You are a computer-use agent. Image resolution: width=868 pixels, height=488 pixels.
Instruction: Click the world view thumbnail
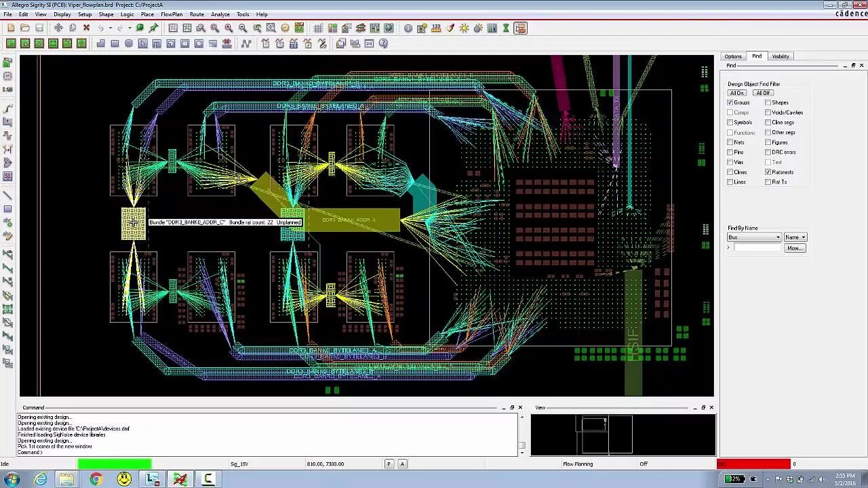click(x=623, y=434)
